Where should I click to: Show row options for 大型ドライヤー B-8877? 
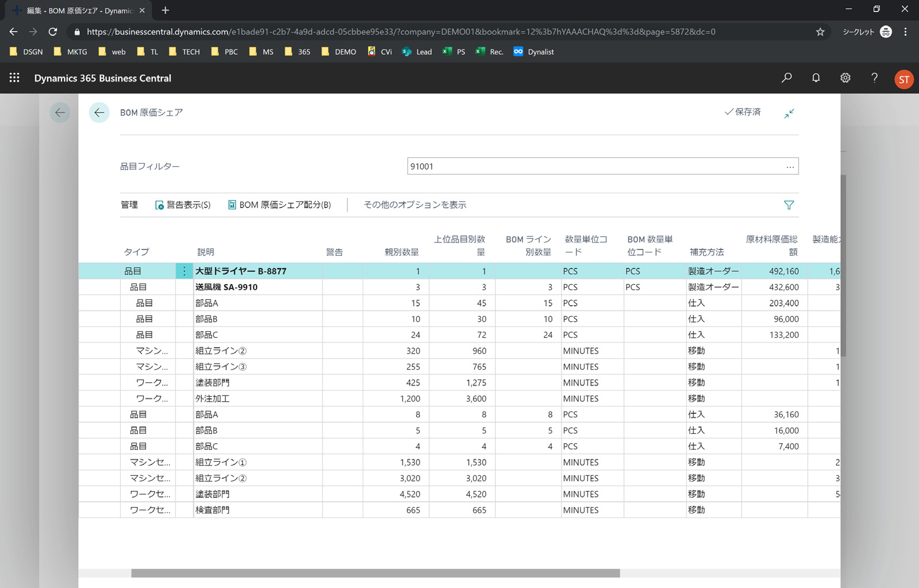[184, 271]
